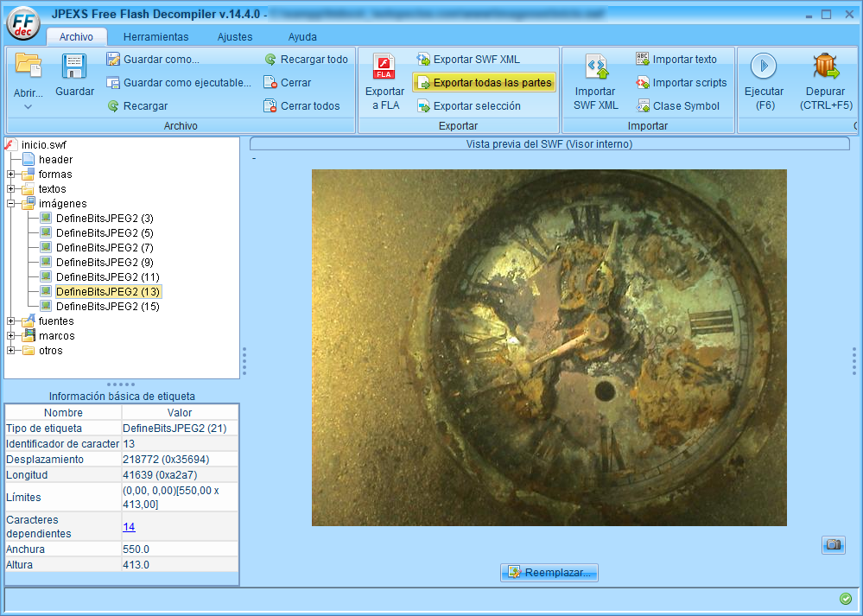The image size is (863, 616).
Task: Collapse the imágenes folder
Action: (x=11, y=204)
